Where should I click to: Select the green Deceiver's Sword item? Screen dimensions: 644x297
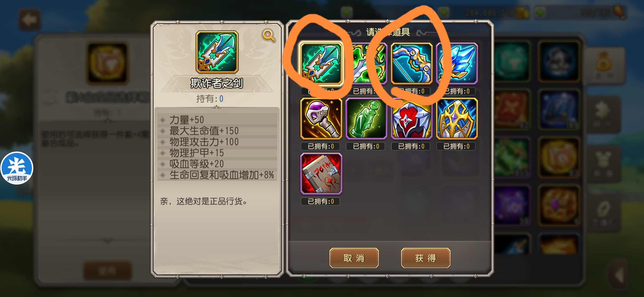(x=321, y=64)
